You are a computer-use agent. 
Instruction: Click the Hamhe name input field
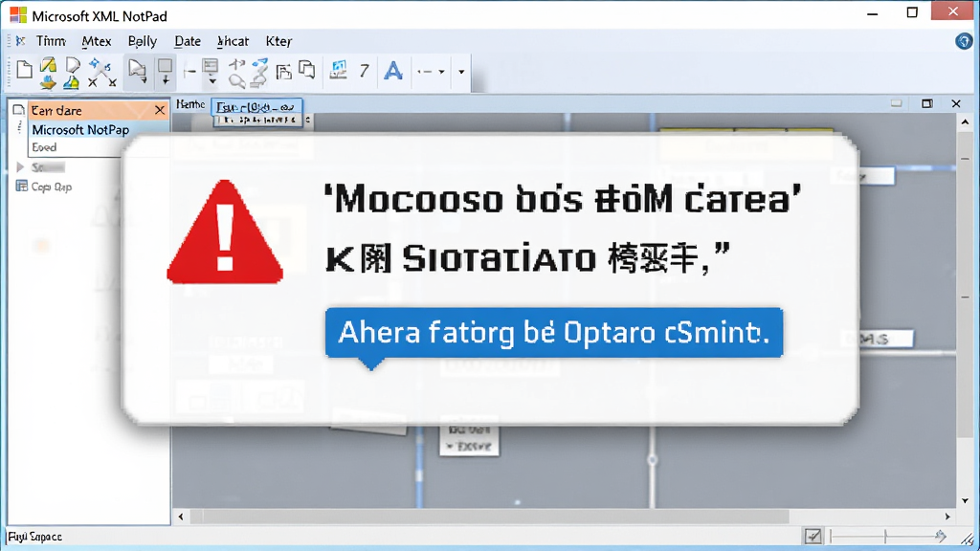pyautogui.click(x=256, y=107)
